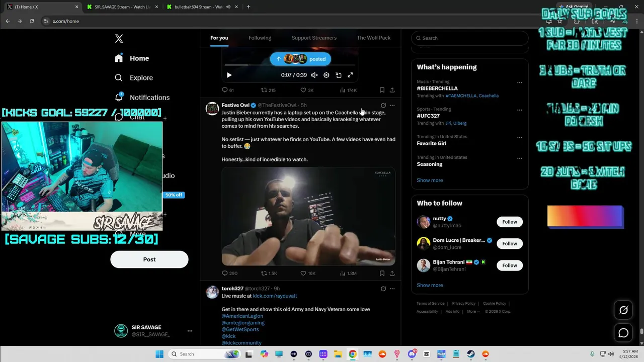Click the Post button
Screen dimensions: 644x362
tap(149, 259)
